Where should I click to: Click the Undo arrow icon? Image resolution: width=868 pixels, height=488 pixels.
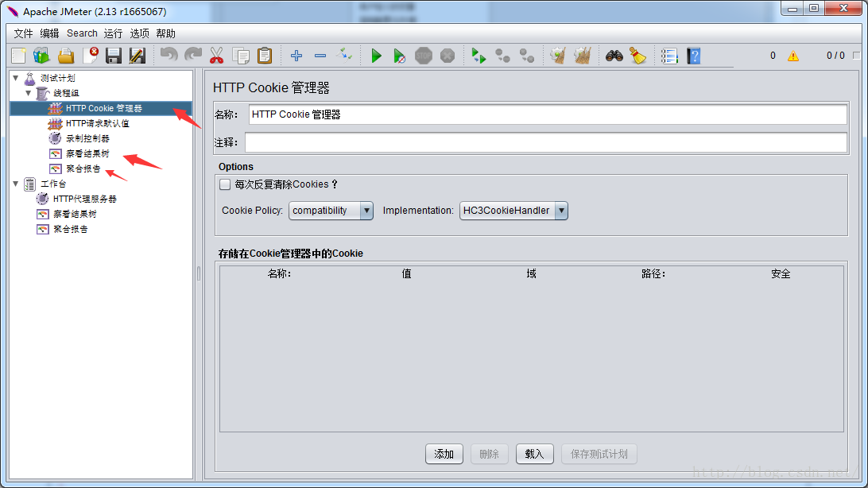(169, 56)
